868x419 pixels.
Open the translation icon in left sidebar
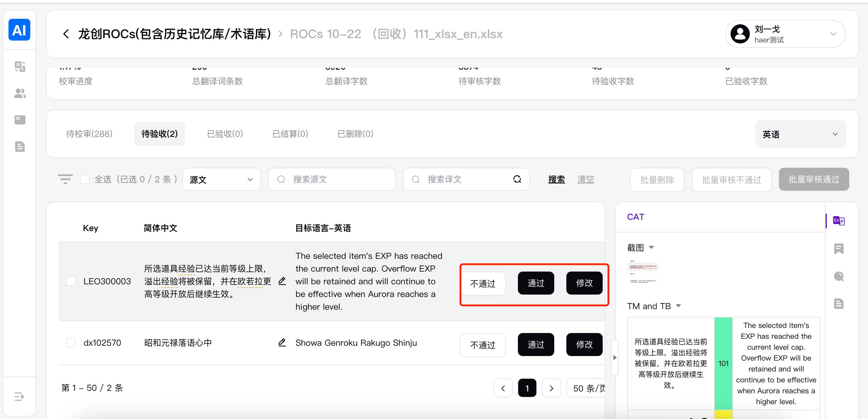click(x=20, y=66)
